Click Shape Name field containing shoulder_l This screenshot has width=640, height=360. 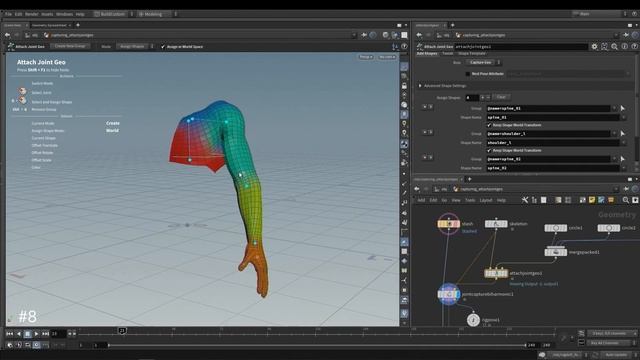(553, 143)
